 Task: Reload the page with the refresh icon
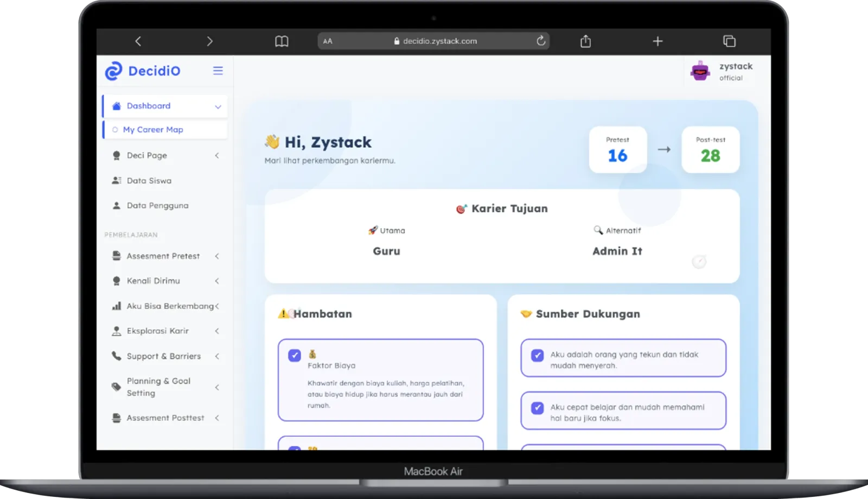[x=541, y=41]
